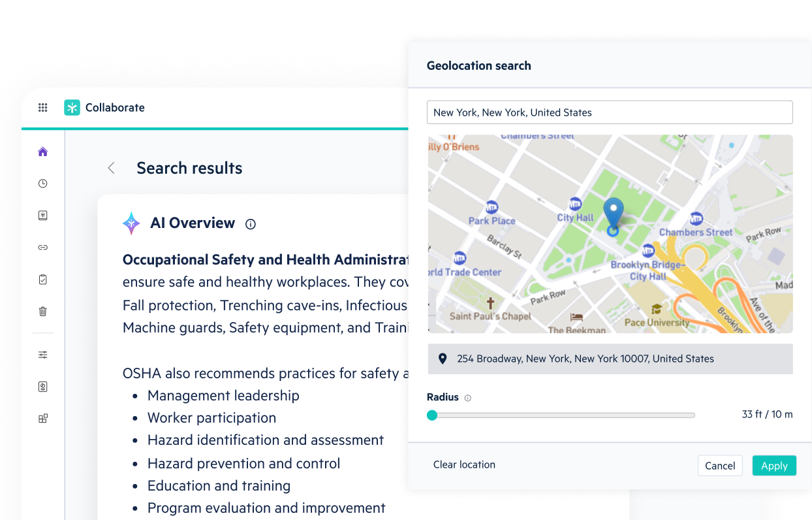812x520 pixels.
Task: Click the 33 ft / 10 m radius value
Action: pyautogui.click(x=767, y=414)
